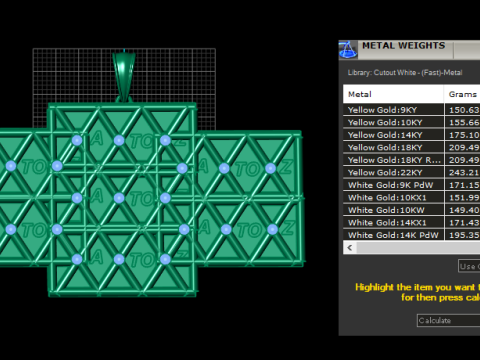The image size is (480, 360).
Task: Select the Yellow Gold:9KY row
Action: click(x=412, y=110)
